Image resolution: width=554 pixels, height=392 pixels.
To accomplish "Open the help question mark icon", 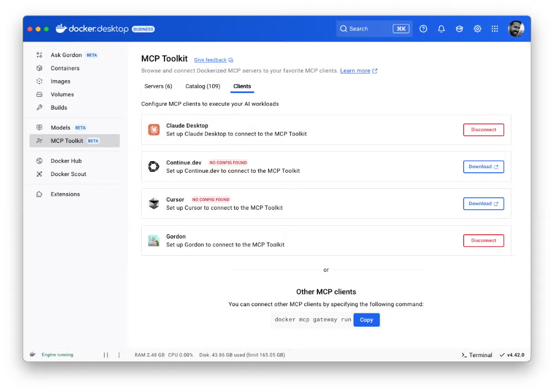I will pyautogui.click(x=423, y=29).
